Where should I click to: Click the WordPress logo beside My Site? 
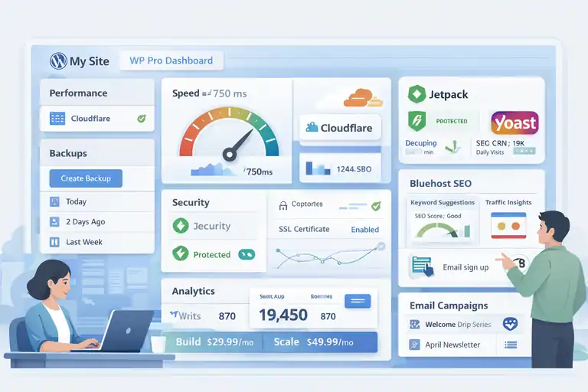pyautogui.click(x=58, y=60)
